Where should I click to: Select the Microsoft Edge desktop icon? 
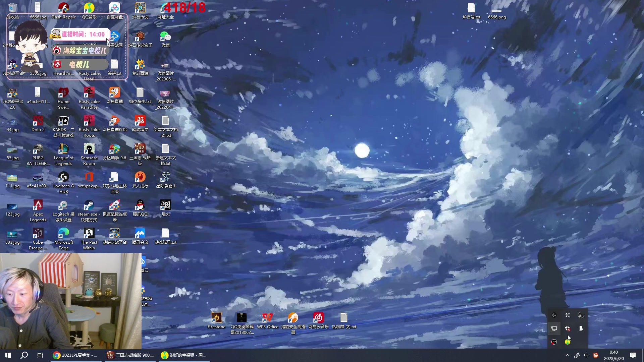pos(63,239)
